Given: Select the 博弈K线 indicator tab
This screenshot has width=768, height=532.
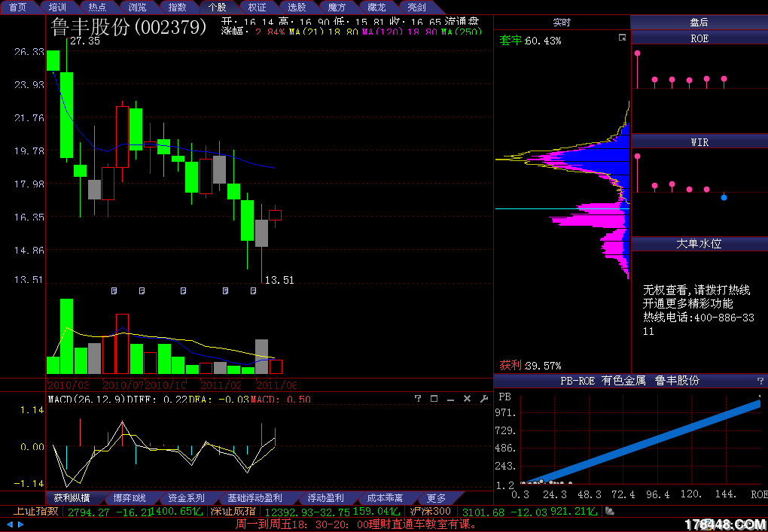Looking at the screenshot, I should (130, 498).
